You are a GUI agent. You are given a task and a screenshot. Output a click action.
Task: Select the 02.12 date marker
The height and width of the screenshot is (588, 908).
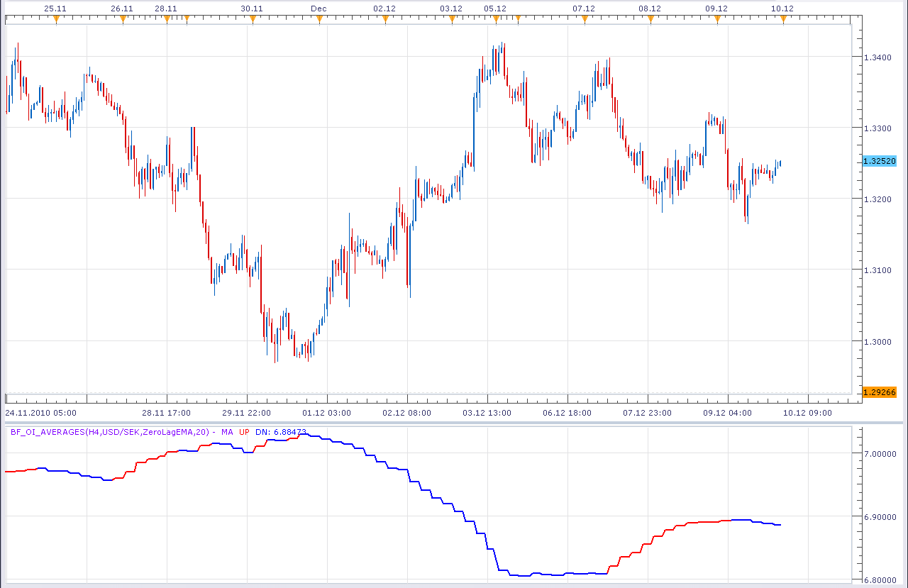click(x=384, y=19)
